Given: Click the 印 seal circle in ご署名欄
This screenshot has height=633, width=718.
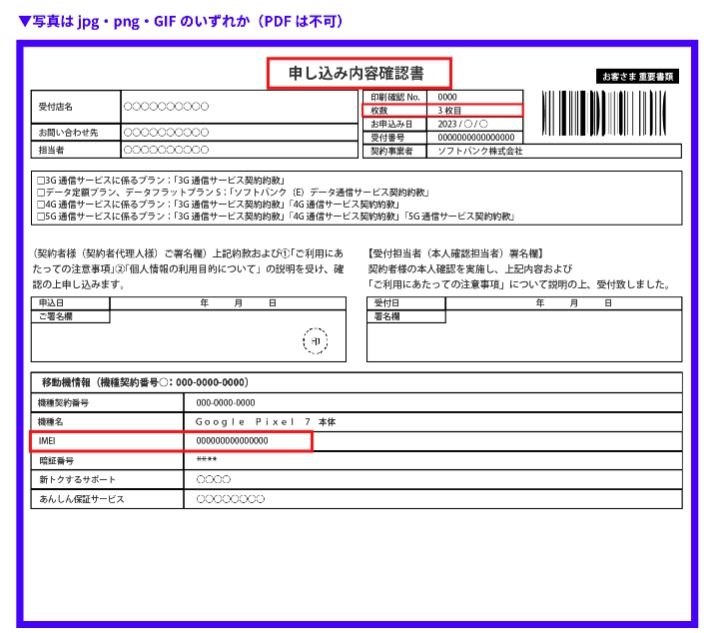Looking at the screenshot, I should (x=315, y=341).
